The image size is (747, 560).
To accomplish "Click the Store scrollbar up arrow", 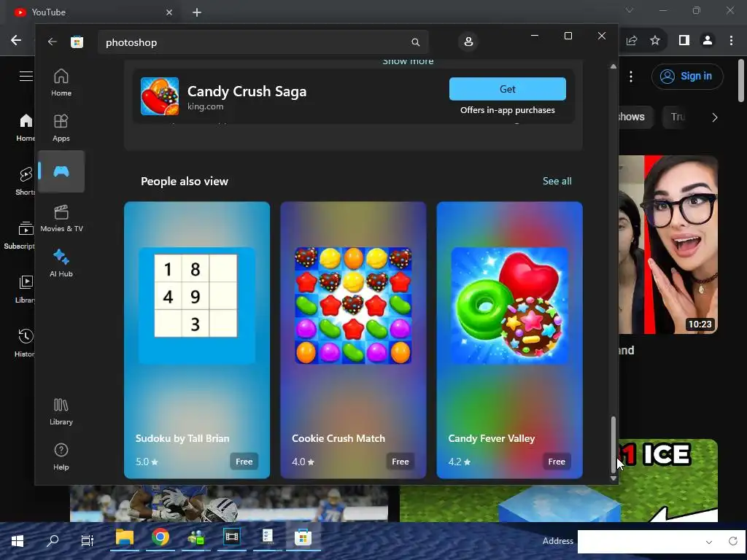I will click(x=613, y=66).
